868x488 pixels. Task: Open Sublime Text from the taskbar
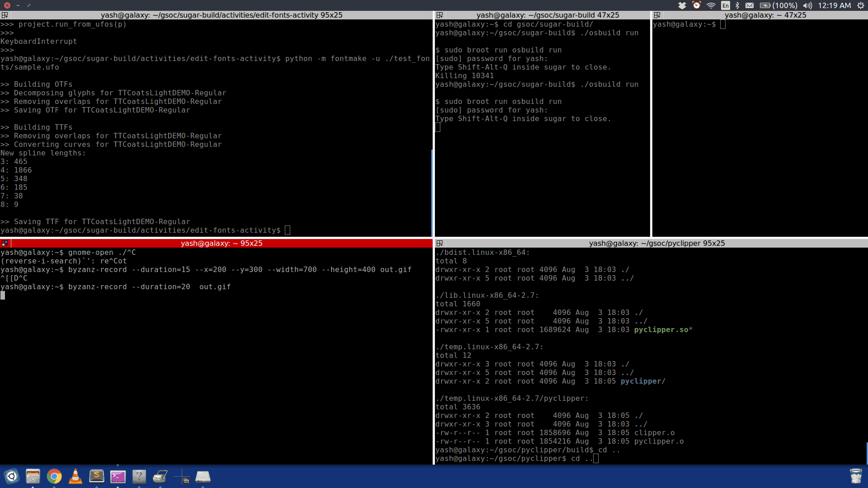pyautogui.click(x=96, y=476)
